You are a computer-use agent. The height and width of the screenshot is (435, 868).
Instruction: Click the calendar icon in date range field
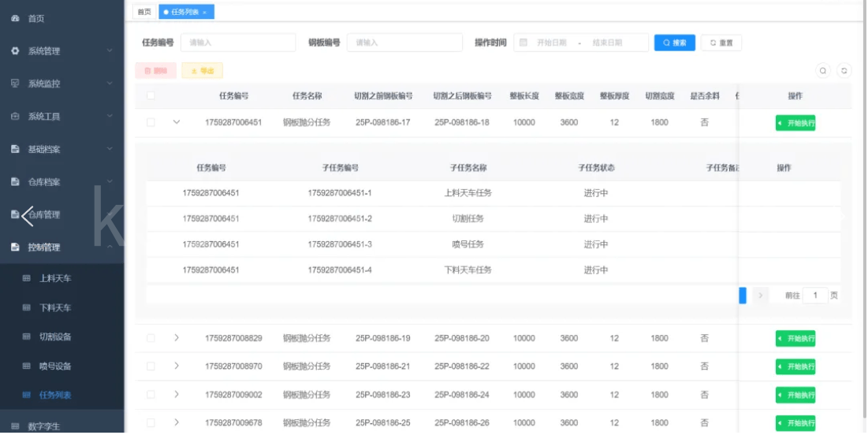523,43
